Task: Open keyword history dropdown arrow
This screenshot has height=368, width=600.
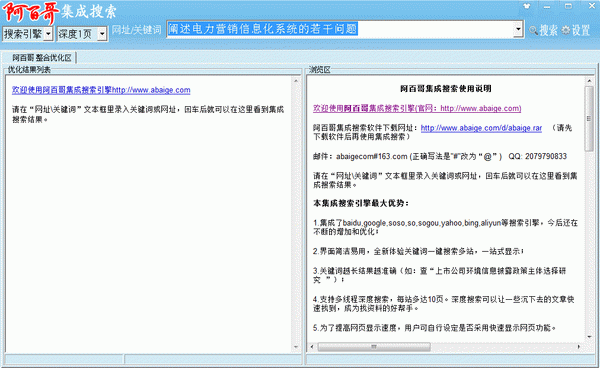Action: [x=518, y=29]
